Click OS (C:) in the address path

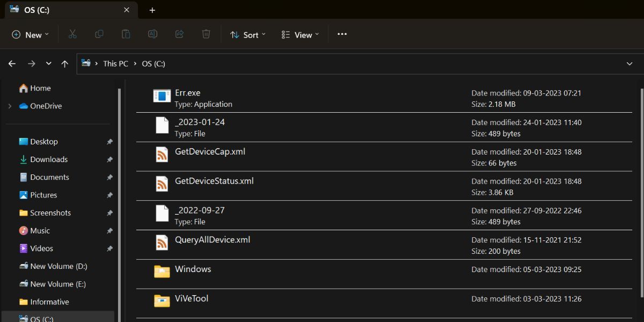[x=153, y=63]
